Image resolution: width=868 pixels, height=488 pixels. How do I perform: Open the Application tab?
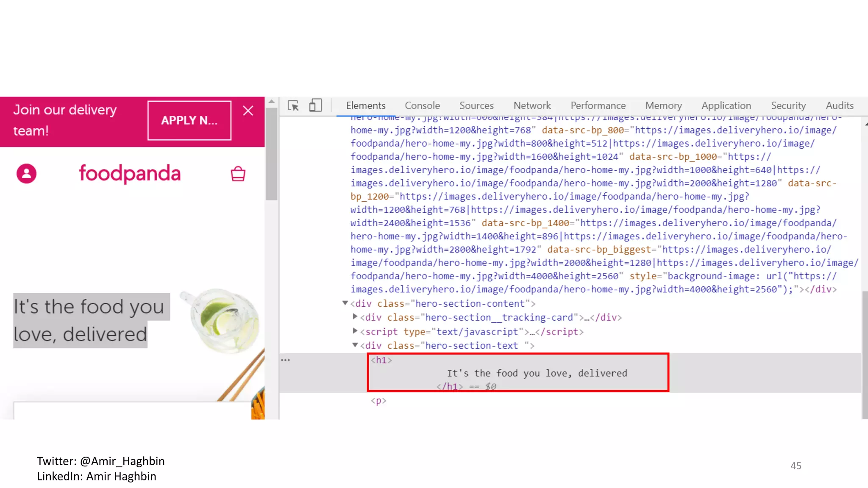(726, 105)
